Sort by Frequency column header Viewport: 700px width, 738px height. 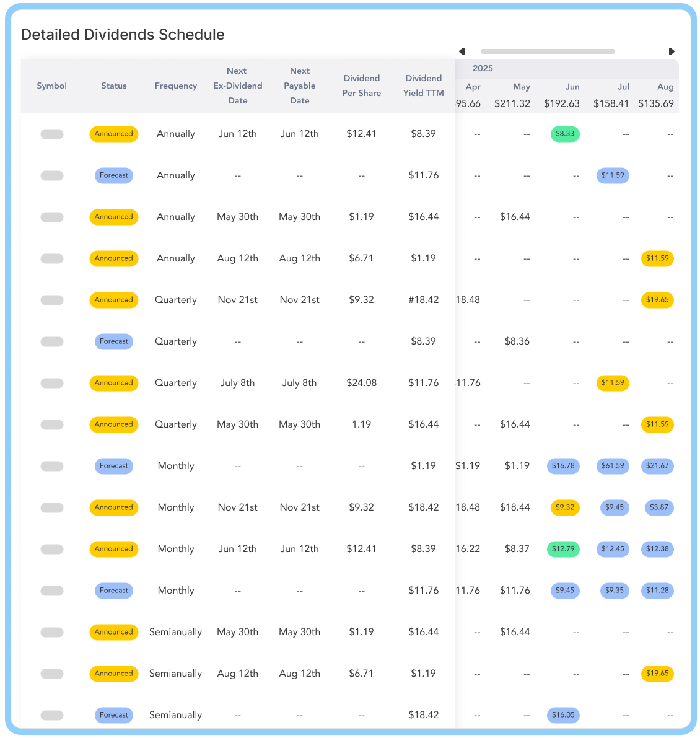click(175, 86)
